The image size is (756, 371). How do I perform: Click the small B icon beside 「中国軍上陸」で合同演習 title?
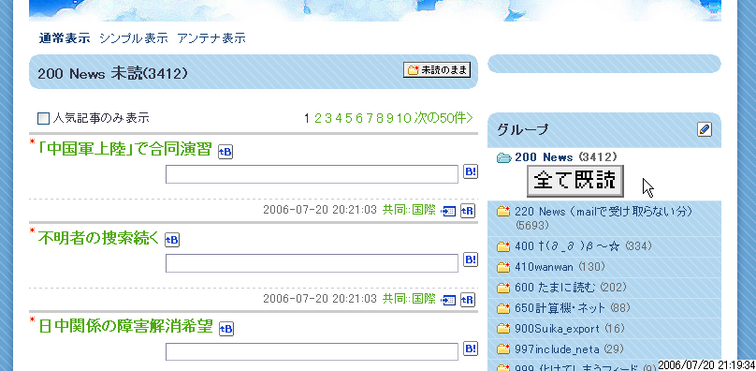[225, 152]
